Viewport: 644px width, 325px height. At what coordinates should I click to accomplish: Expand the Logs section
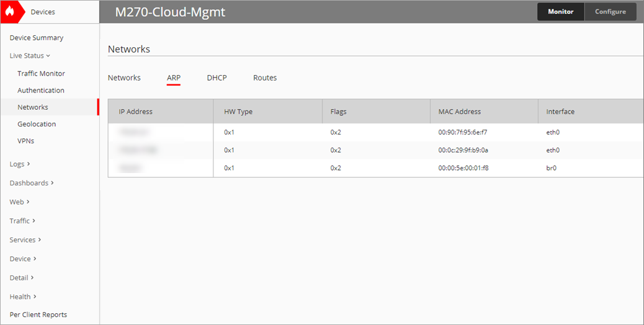tap(20, 164)
